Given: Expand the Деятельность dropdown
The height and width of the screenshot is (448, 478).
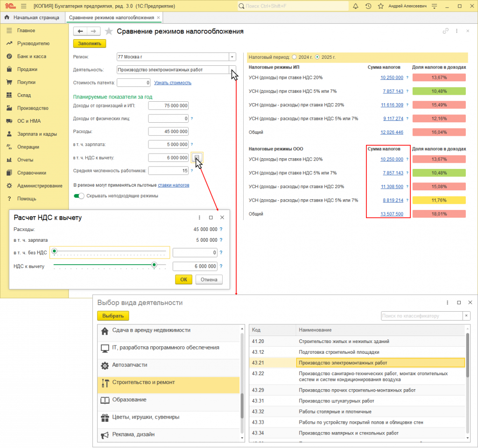Looking at the screenshot, I should point(232,70).
